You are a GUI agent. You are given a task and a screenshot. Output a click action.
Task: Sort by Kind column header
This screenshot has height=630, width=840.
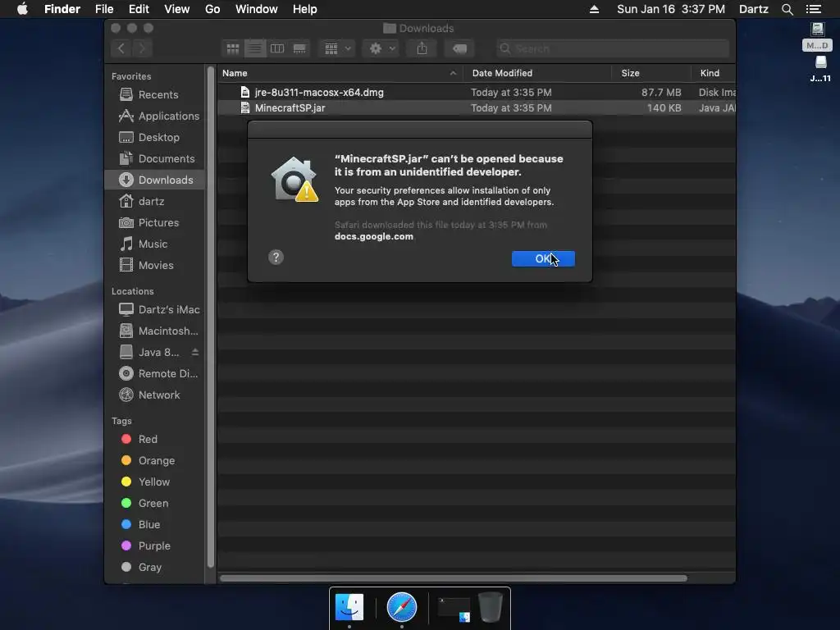[713, 73]
